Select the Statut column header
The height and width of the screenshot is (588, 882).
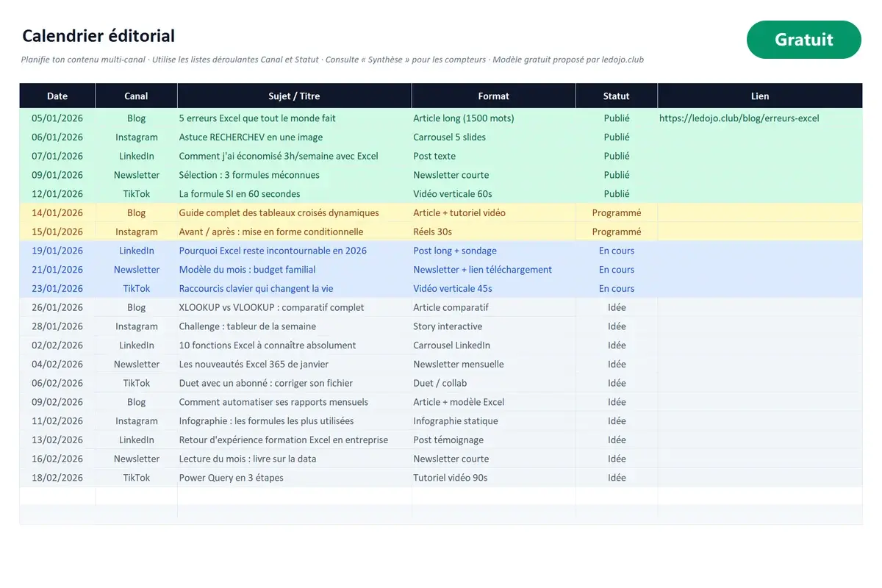point(616,96)
